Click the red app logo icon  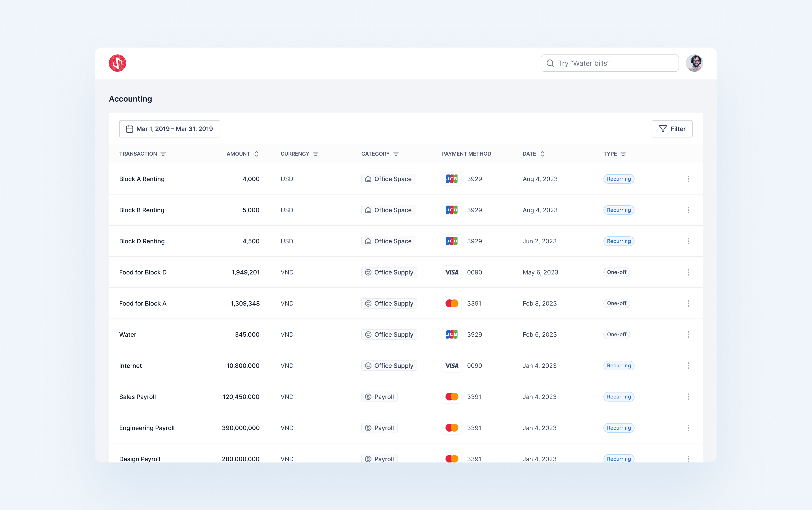[117, 63]
